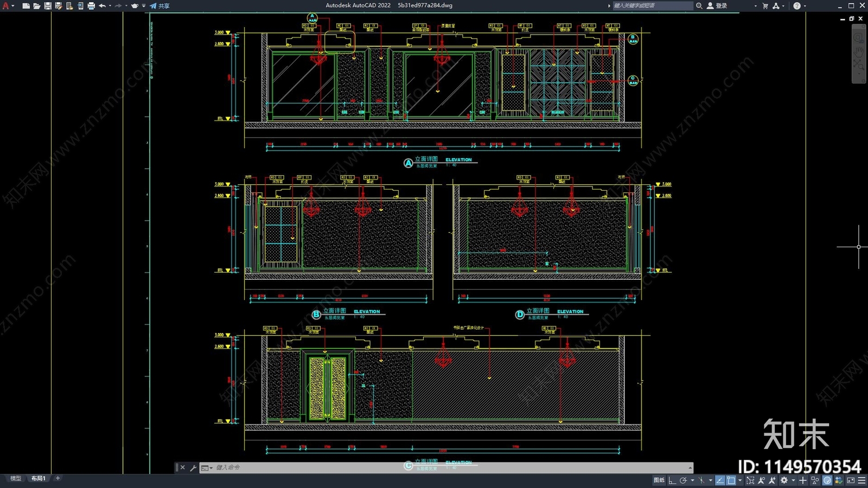Click the New drawing icon
Screen dimensions: 868x488
[26, 5]
